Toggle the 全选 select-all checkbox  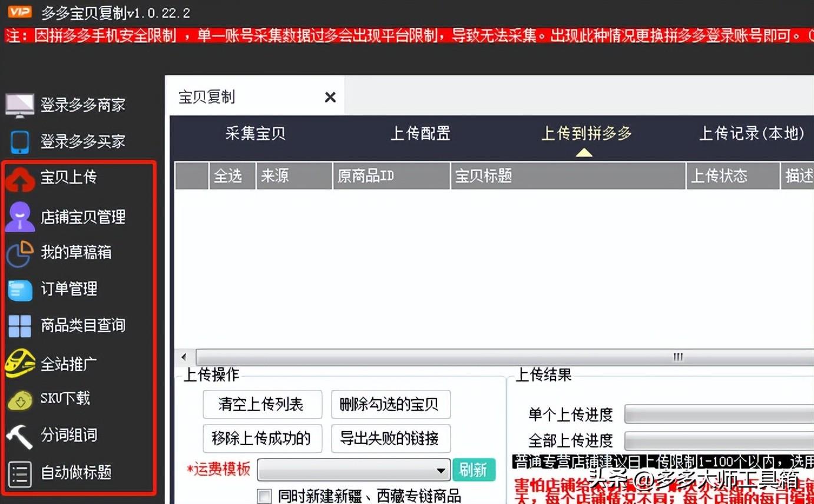click(x=231, y=175)
